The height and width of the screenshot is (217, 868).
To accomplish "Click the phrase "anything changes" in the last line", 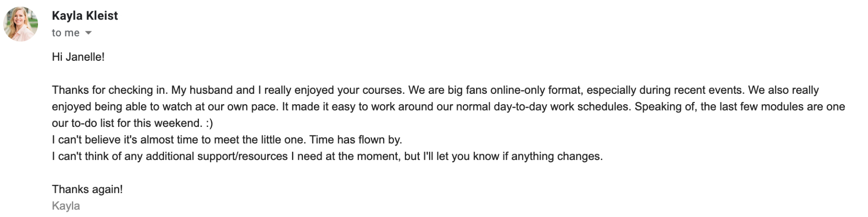I will [x=557, y=156].
